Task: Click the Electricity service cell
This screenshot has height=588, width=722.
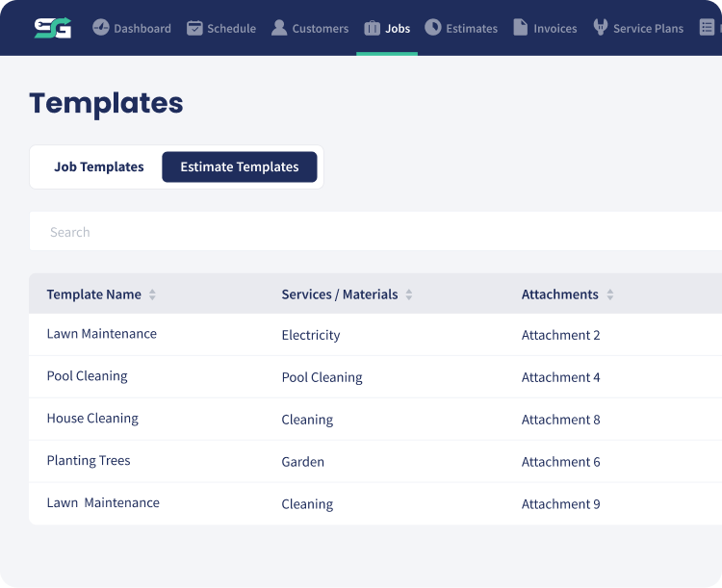Action: click(x=311, y=335)
